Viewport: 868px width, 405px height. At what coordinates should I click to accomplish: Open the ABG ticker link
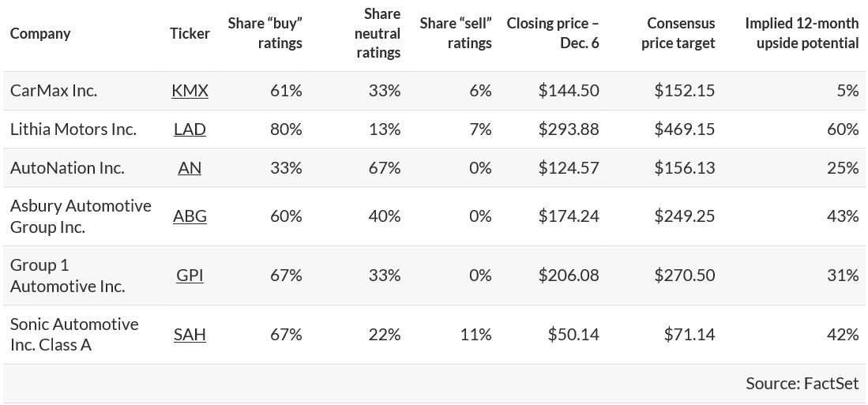point(190,216)
